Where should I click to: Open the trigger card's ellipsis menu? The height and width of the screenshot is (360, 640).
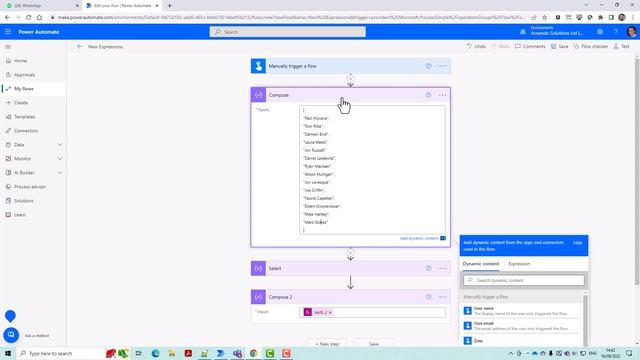(x=442, y=66)
